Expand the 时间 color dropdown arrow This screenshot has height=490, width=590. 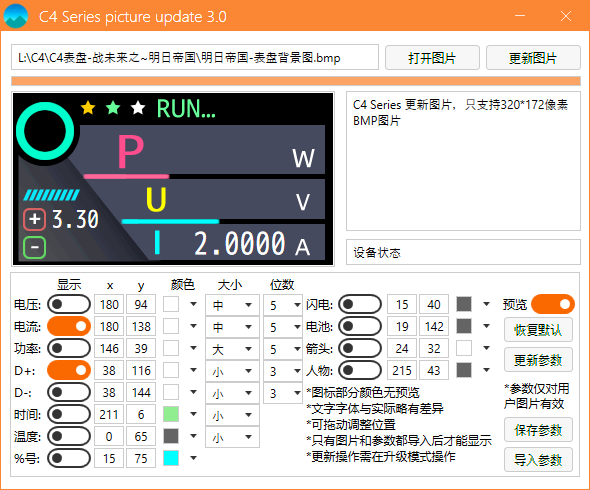pos(193,414)
